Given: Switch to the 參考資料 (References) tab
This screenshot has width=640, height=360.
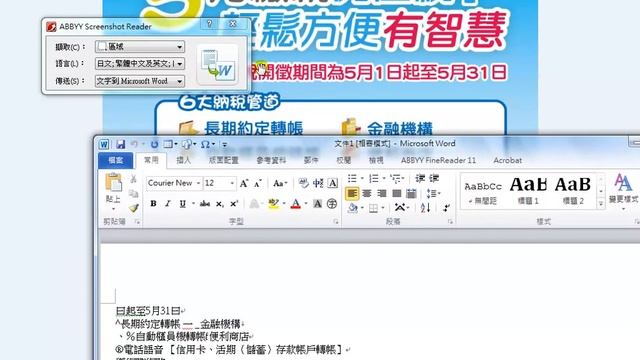Looking at the screenshot, I should 271,160.
